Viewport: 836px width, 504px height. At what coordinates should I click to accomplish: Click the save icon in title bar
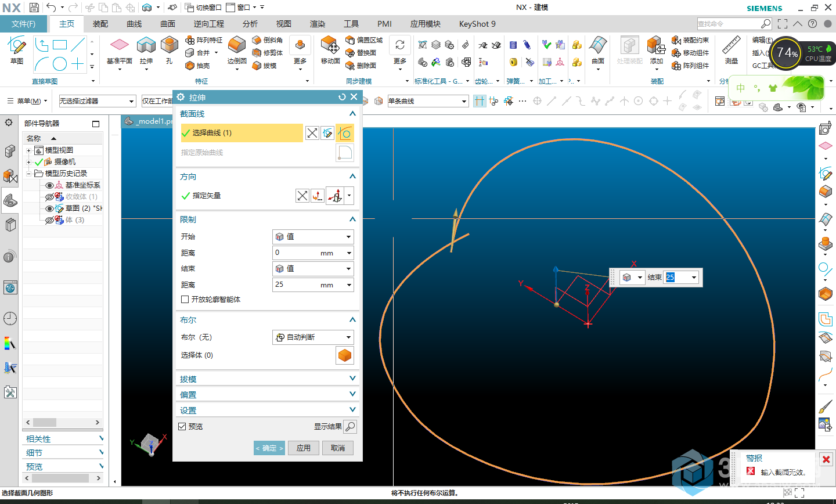tap(34, 8)
